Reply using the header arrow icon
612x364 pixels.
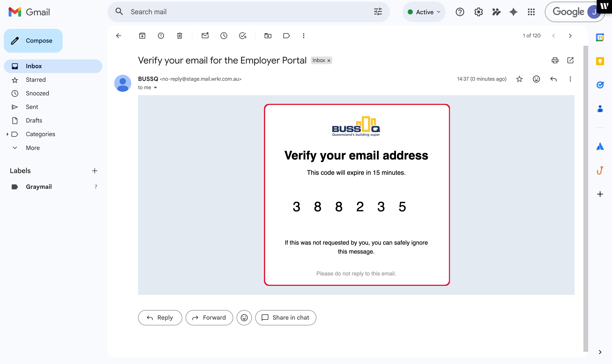point(553,79)
